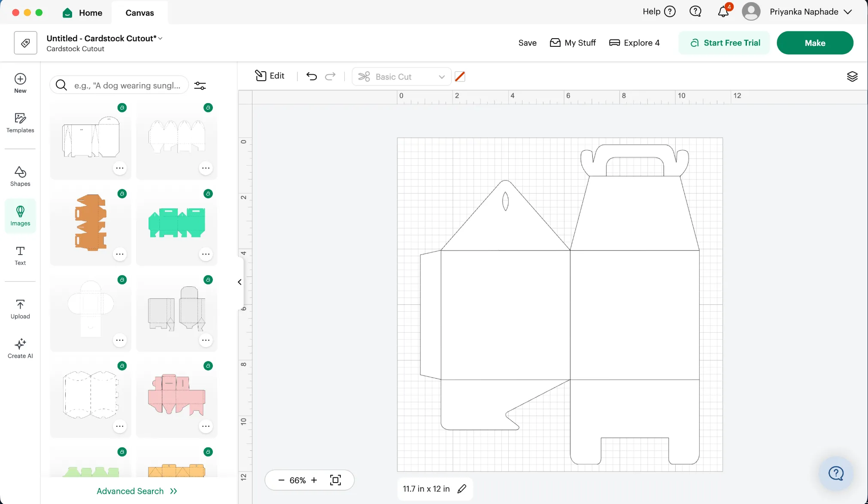Open the Upload option
Viewport: 868px width, 504px height.
tap(20, 309)
